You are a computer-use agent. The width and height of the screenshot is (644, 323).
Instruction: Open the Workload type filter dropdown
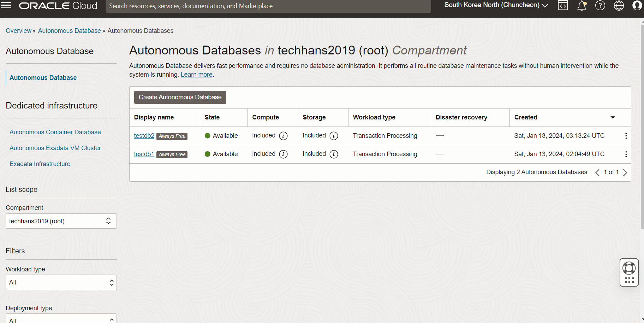tap(61, 282)
